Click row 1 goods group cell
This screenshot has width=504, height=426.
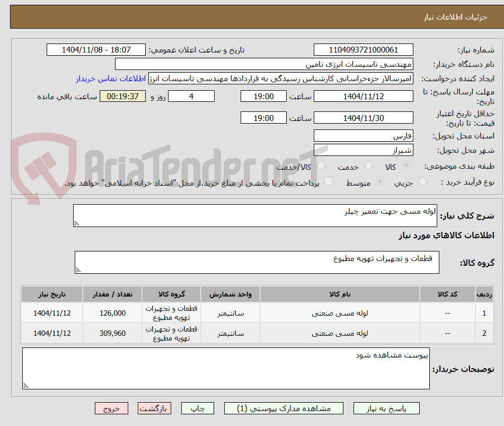pyautogui.click(x=171, y=313)
